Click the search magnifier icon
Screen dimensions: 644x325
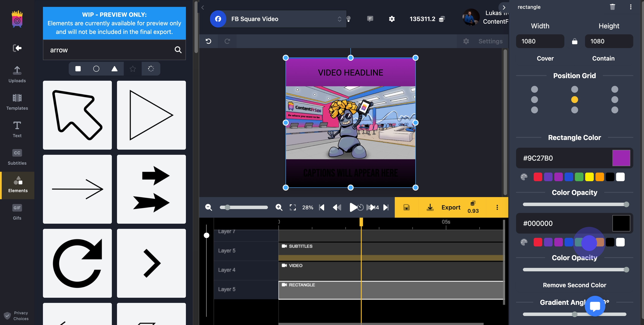tap(178, 50)
